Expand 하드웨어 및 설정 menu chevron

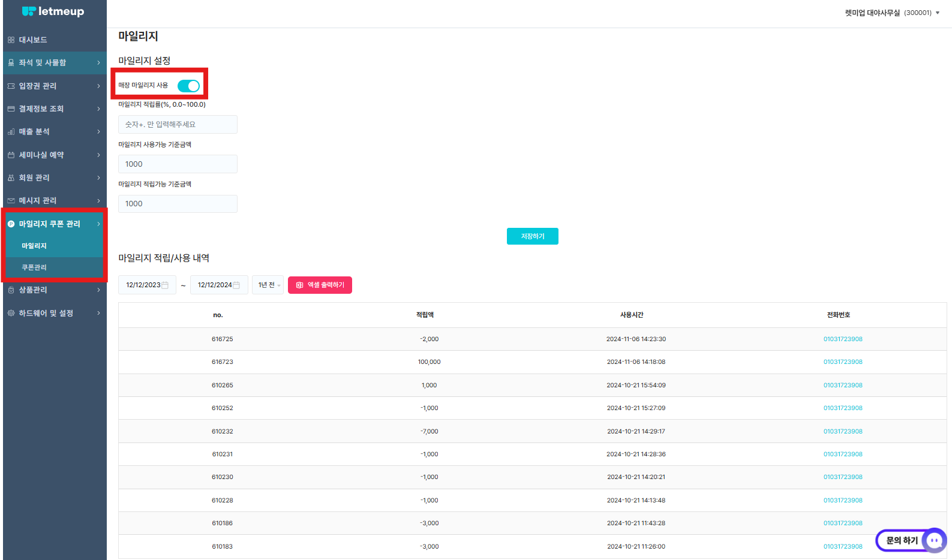tap(98, 314)
